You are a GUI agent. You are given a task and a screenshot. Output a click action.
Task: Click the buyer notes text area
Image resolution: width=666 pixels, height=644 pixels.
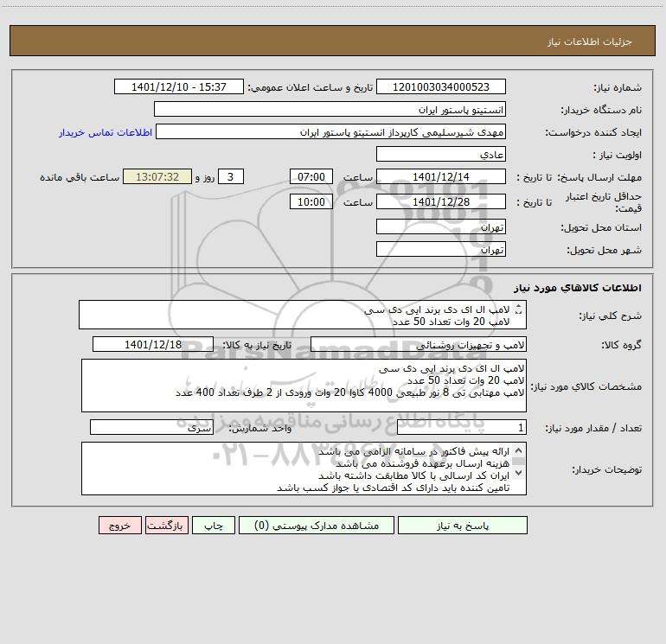point(304,469)
